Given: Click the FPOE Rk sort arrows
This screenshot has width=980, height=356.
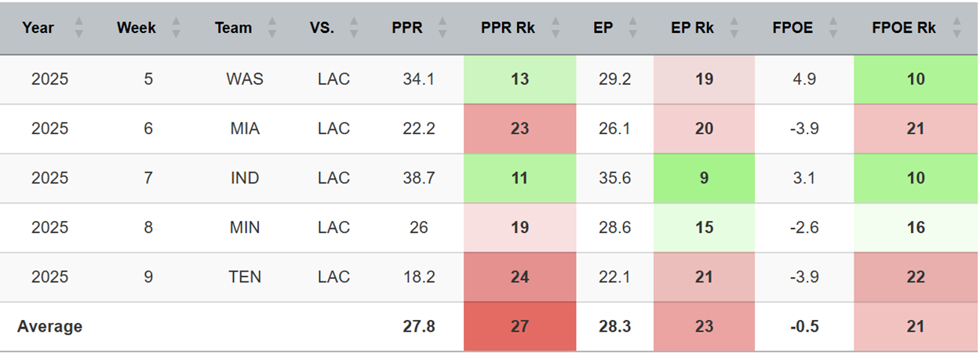Looking at the screenshot, I should coord(956,28).
